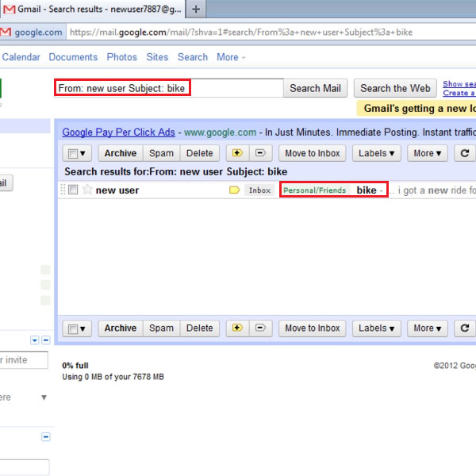Viewport: 476px width, 476px height.
Task: Toggle the select-all checkbox in bottom toolbar
Action: tap(73, 328)
